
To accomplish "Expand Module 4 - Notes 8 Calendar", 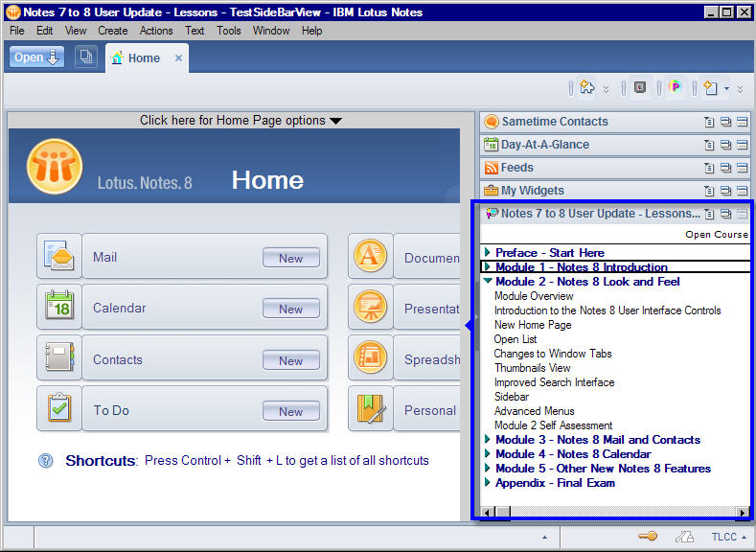I will click(488, 453).
